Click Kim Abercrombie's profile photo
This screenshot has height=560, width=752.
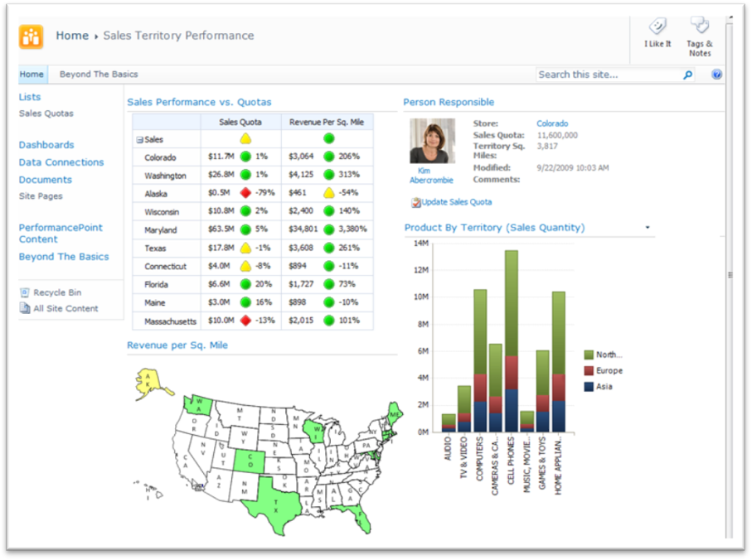tap(432, 141)
